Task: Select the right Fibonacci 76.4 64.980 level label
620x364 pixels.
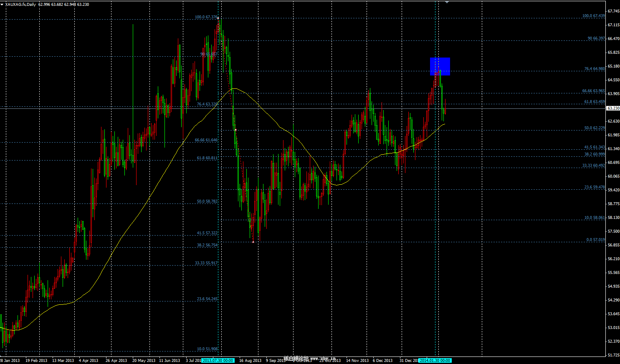Action: [x=594, y=69]
